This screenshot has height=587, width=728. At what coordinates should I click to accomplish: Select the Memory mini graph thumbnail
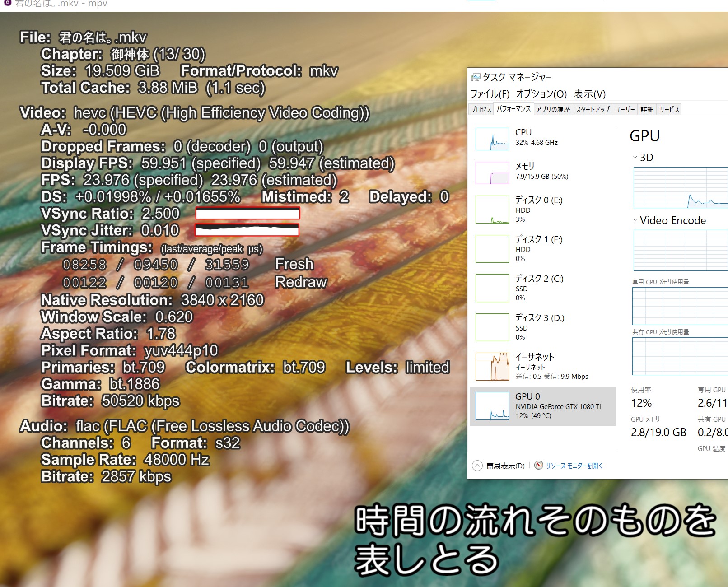point(492,173)
